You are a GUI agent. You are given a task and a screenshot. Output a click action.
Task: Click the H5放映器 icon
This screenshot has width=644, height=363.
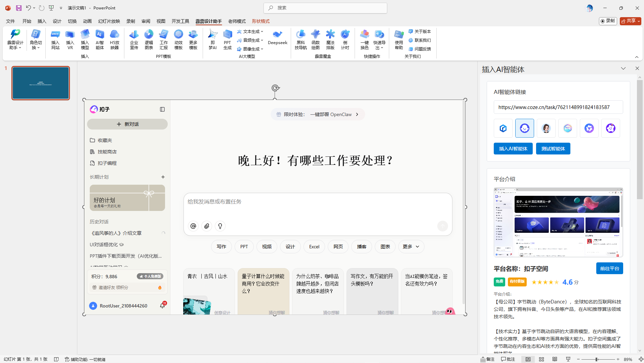pyautogui.click(x=114, y=40)
